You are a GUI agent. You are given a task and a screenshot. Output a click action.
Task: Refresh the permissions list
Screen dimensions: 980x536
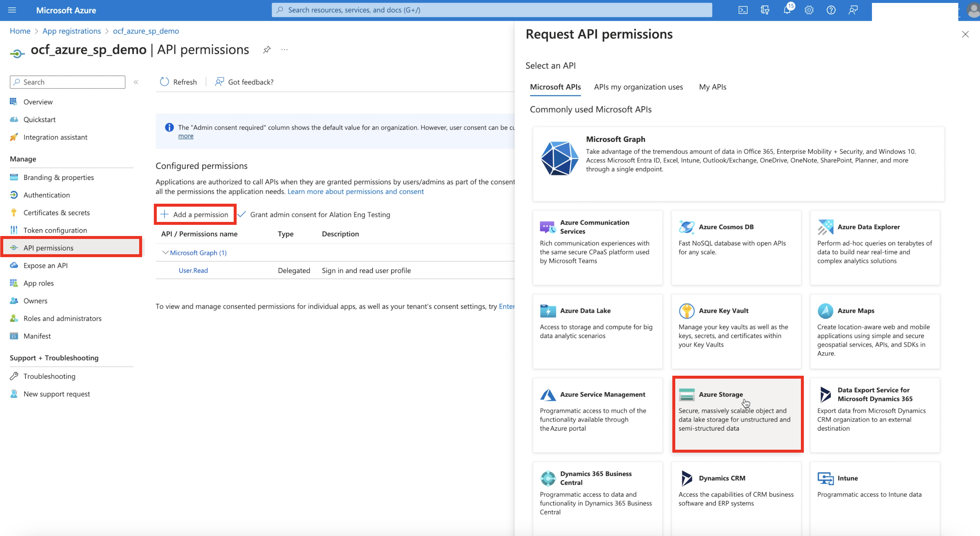[179, 82]
